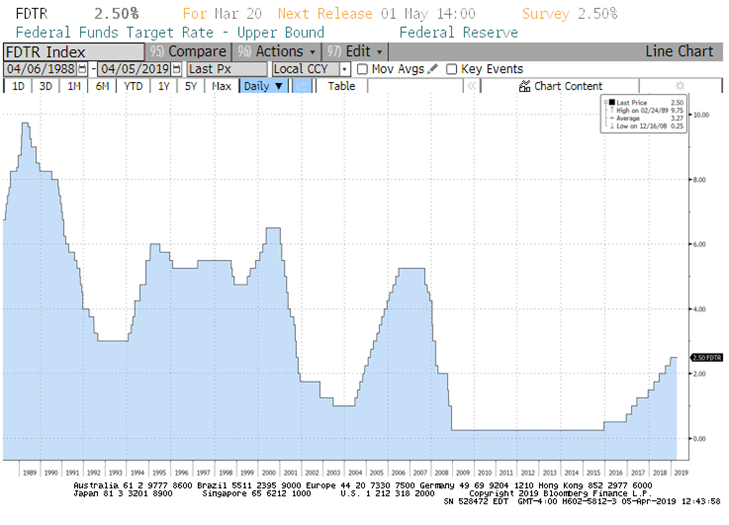
Task: Switch to the Table view
Action: tap(342, 86)
